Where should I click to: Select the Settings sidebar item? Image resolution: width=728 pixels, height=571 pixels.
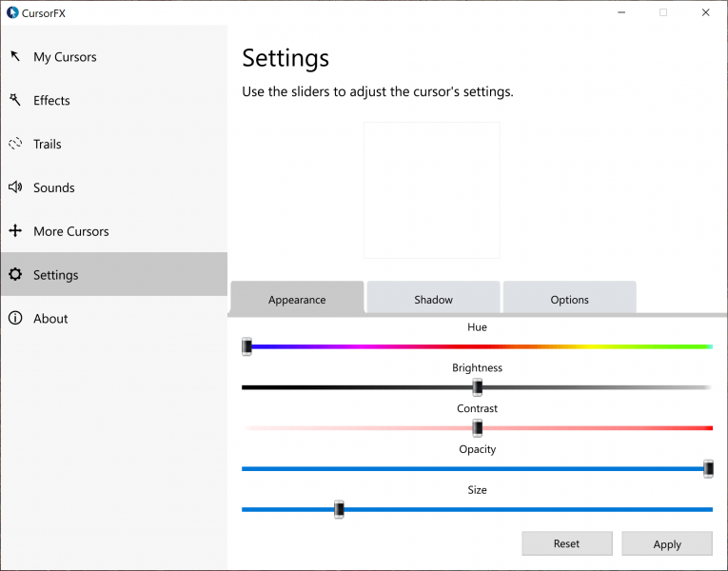pos(114,274)
